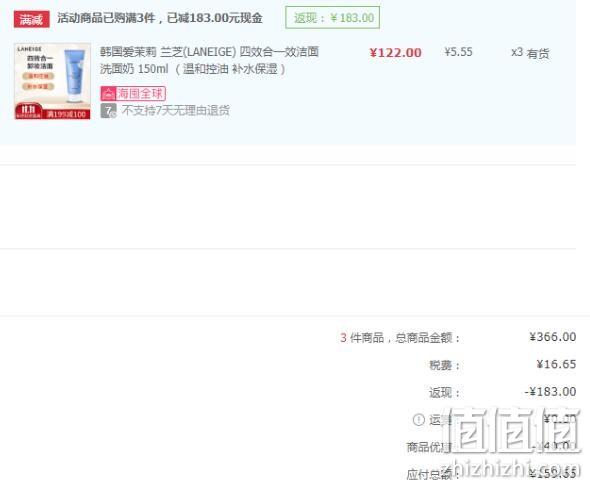
Task: Click the zhizhizhi.com watermark text
Action: tap(512, 469)
